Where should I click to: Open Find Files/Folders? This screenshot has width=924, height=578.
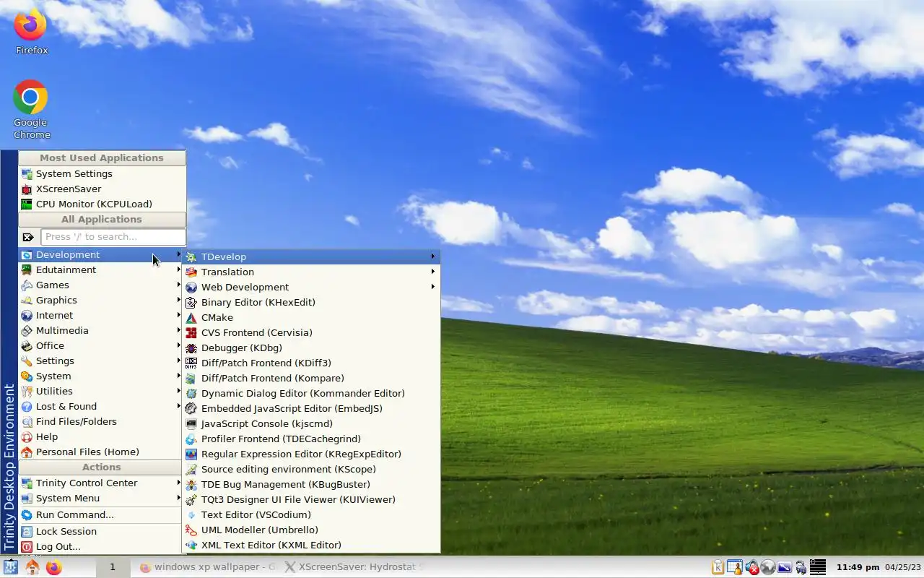point(100,421)
